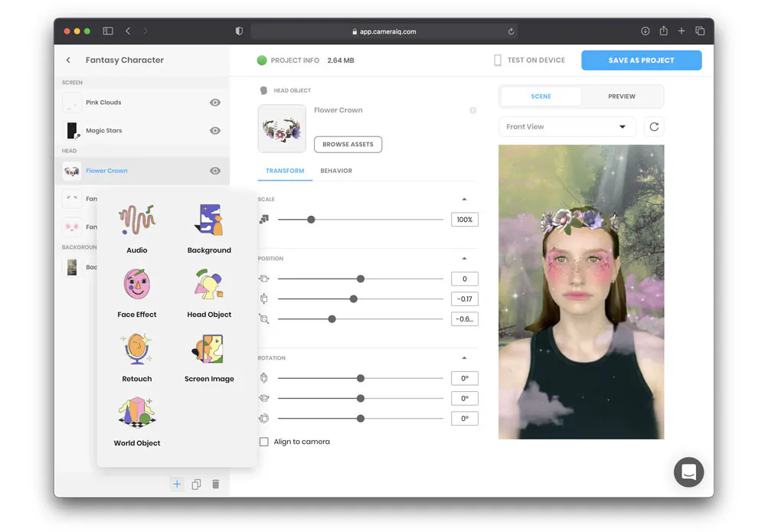
Task: Click the scale 100% input field
Action: [464, 220]
